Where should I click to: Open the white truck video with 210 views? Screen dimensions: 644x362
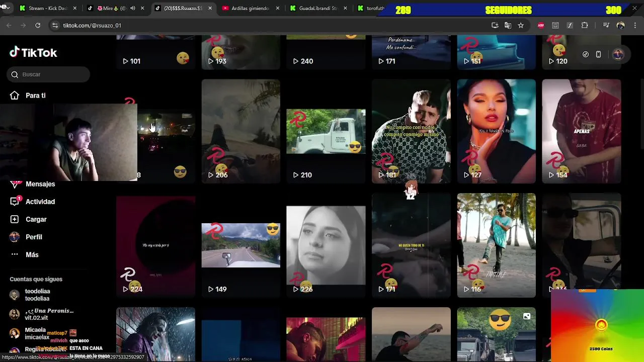point(326,131)
